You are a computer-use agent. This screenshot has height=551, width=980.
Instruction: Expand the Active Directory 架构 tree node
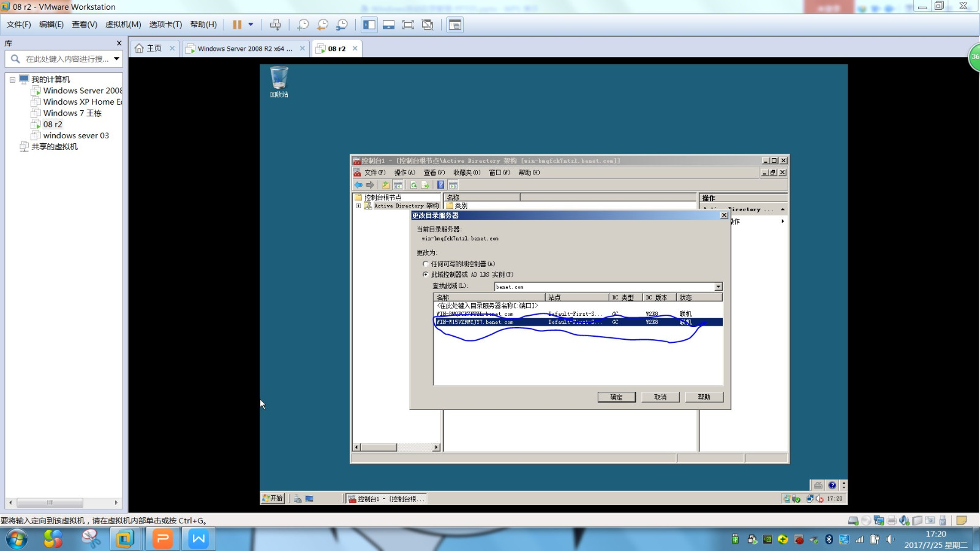coord(358,206)
